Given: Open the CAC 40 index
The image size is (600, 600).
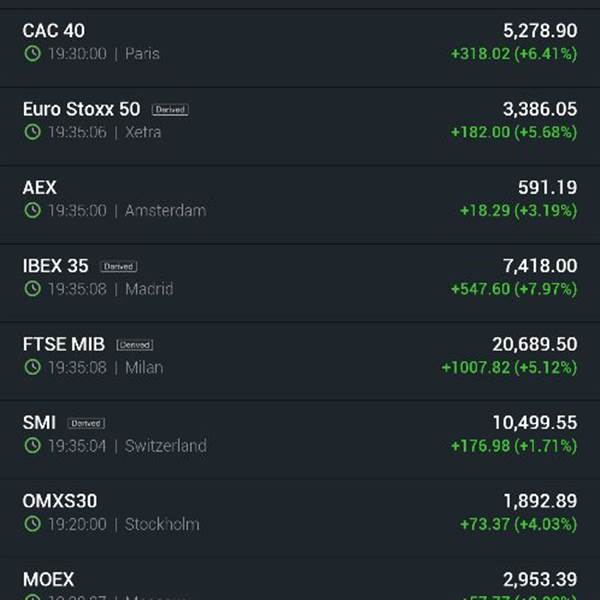Looking at the screenshot, I should click(x=300, y=48).
